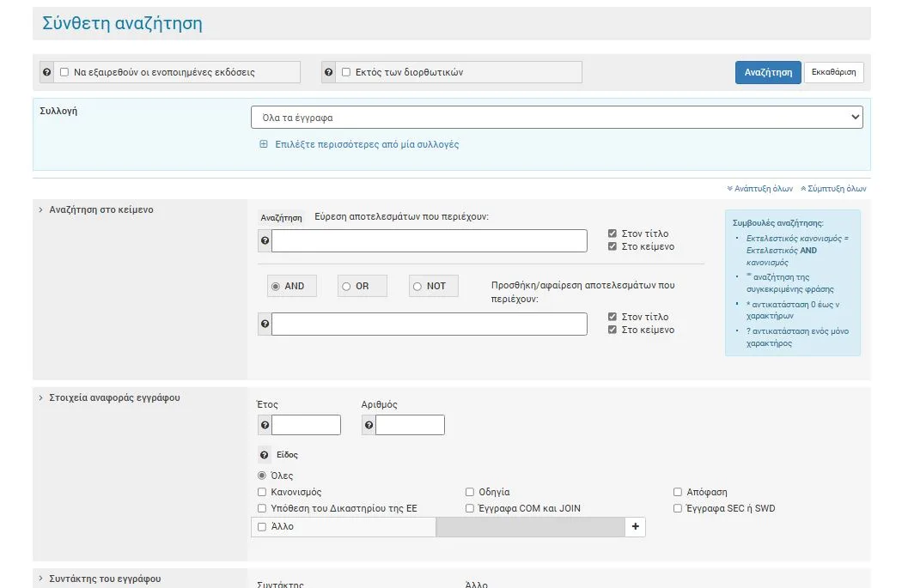
Task: Enable Να εξαιρεθούν οι ενοποιημένες εκδόσεις checkbox
Action: [x=64, y=72]
